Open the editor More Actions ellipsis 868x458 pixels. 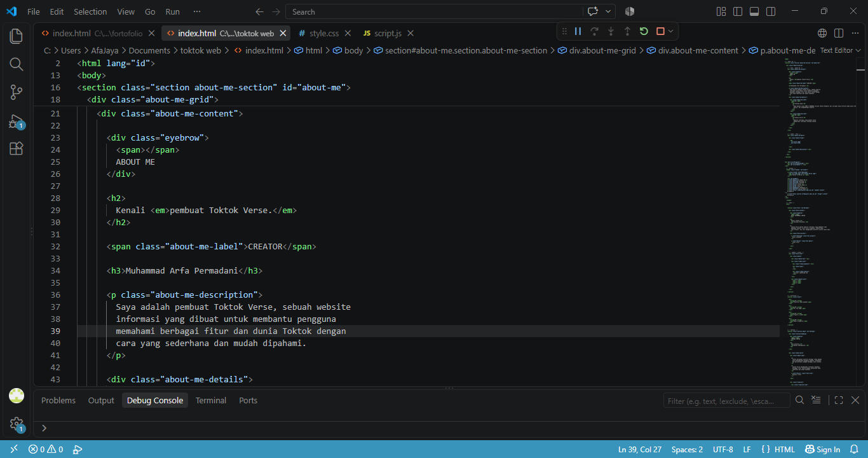coord(855,33)
